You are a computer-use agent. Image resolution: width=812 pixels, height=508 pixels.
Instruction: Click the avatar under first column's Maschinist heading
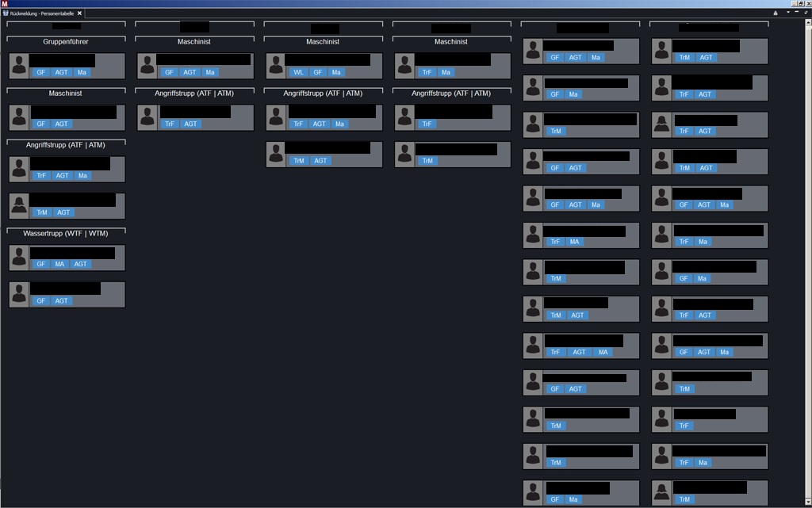tap(19, 117)
